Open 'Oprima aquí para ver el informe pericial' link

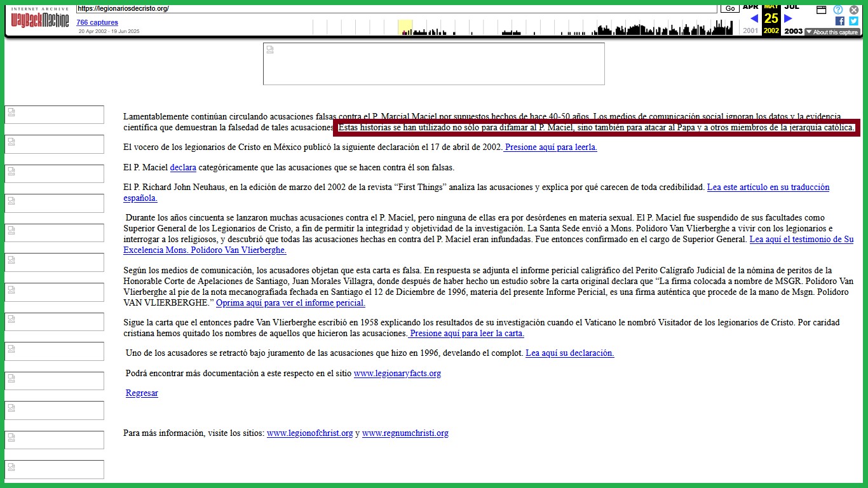[x=290, y=303]
